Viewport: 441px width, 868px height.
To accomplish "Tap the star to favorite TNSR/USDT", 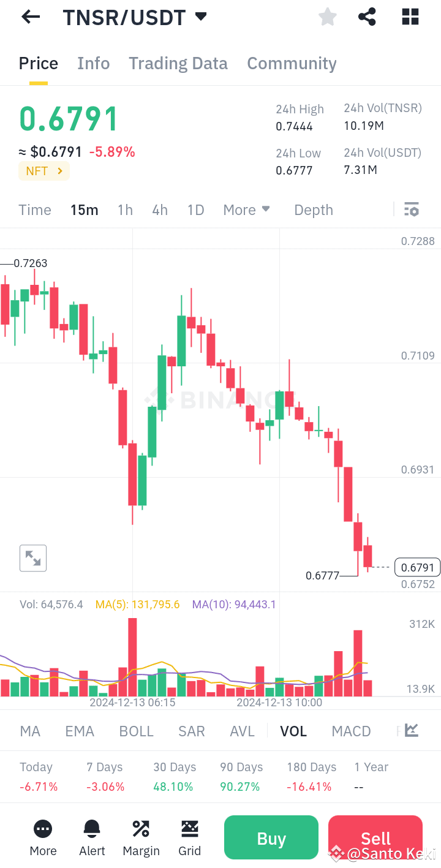I will coord(327,17).
